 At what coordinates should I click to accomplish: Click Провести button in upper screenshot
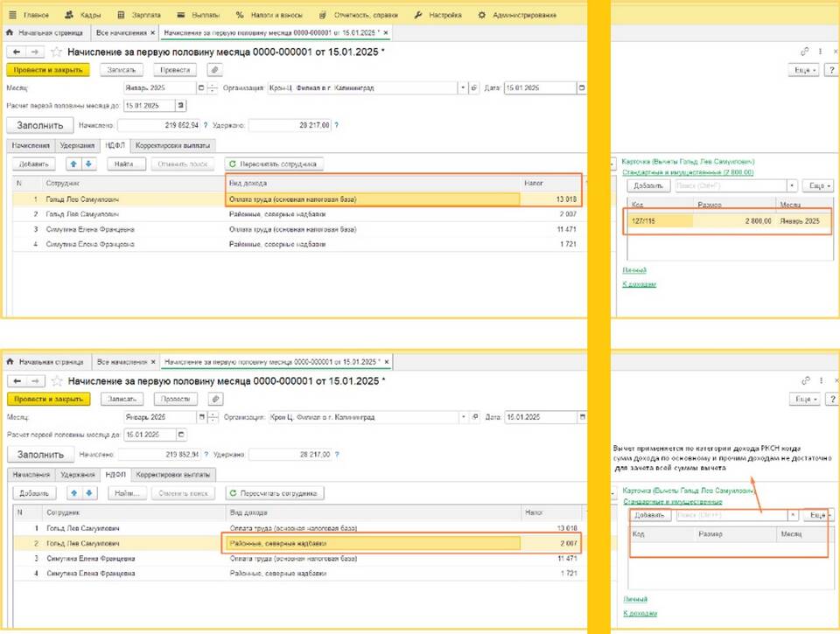[x=175, y=70]
